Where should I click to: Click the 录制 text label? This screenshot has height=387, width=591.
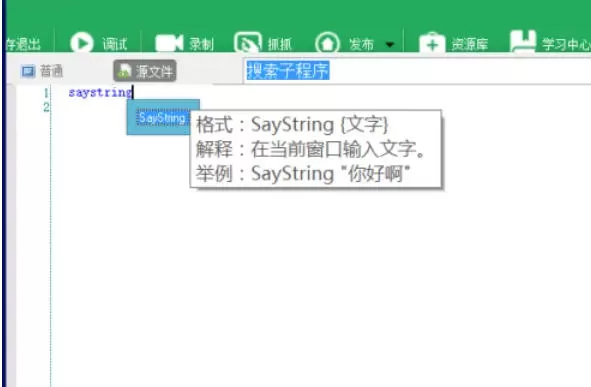201,44
